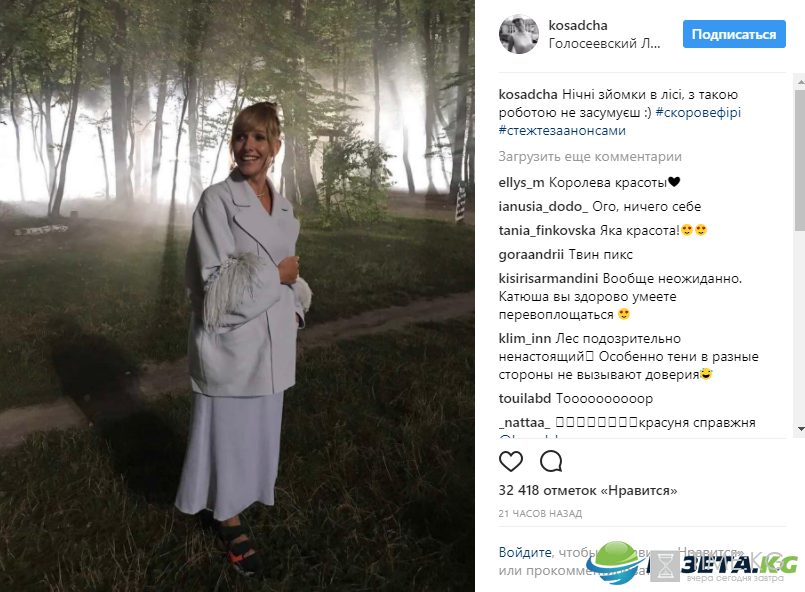Image resolution: width=805 pixels, height=592 pixels.
Task: Open the klim_inn commenter profile
Action: (525, 338)
